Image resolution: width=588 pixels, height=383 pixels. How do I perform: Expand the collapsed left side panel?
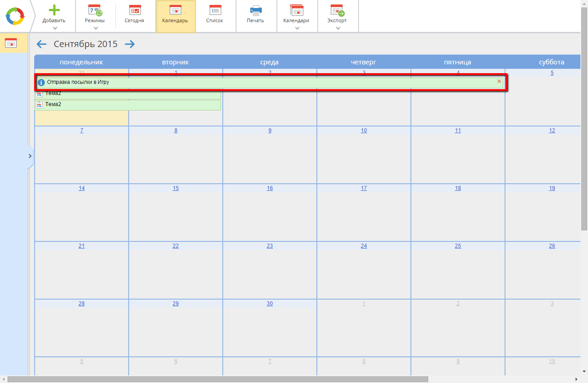(x=30, y=156)
